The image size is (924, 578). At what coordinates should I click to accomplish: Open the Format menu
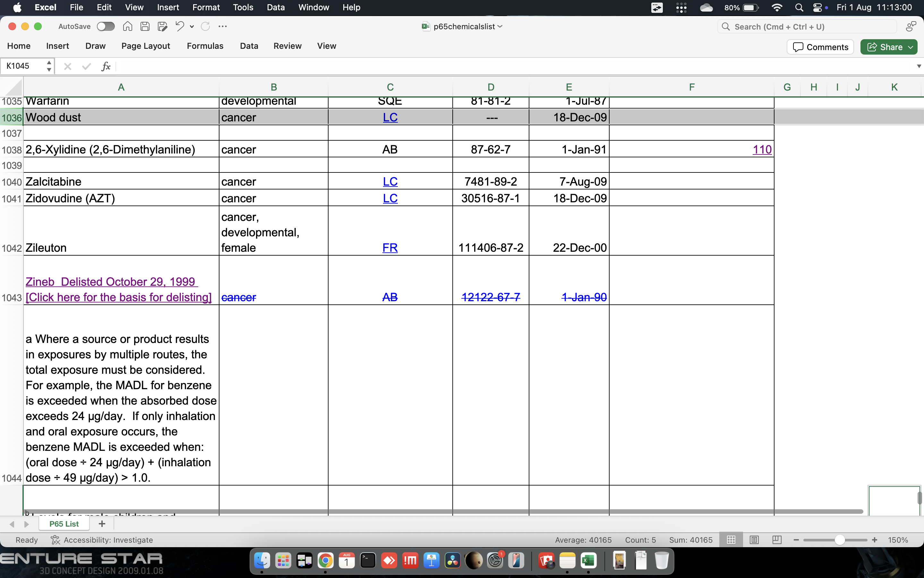click(x=206, y=8)
